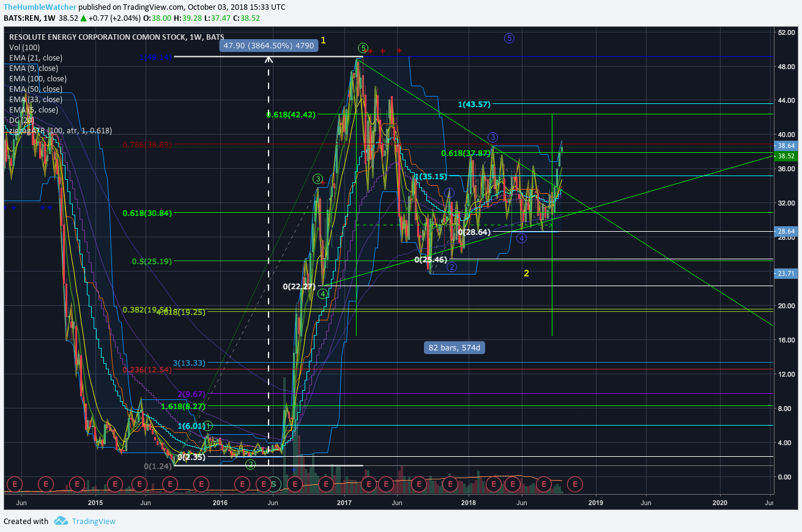The height and width of the screenshot is (532, 802).
Task: Click the 2(9.67) Fibonacci label
Action: coord(191,394)
